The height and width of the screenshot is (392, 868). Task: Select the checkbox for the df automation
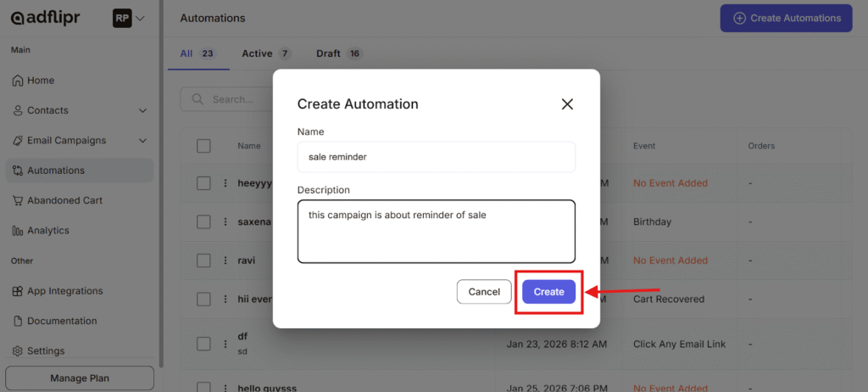(203, 344)
